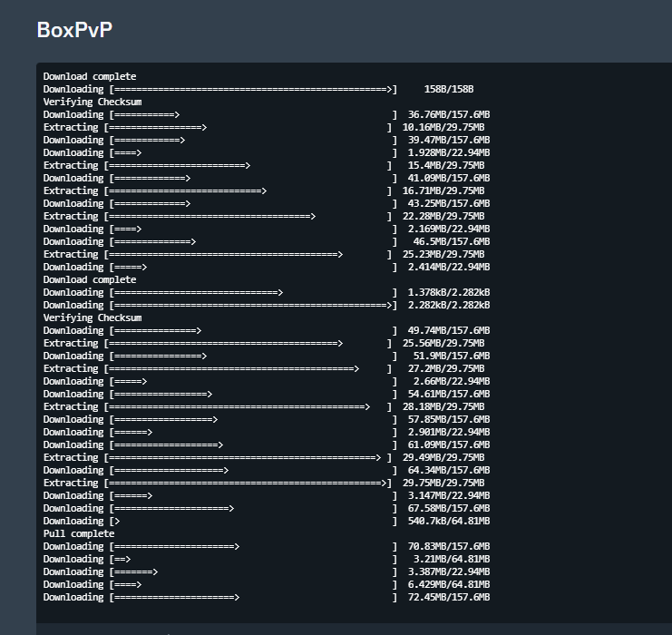
Task: Select the 28.18MB/29.75MB extracting value
Action: click(443, 407)
